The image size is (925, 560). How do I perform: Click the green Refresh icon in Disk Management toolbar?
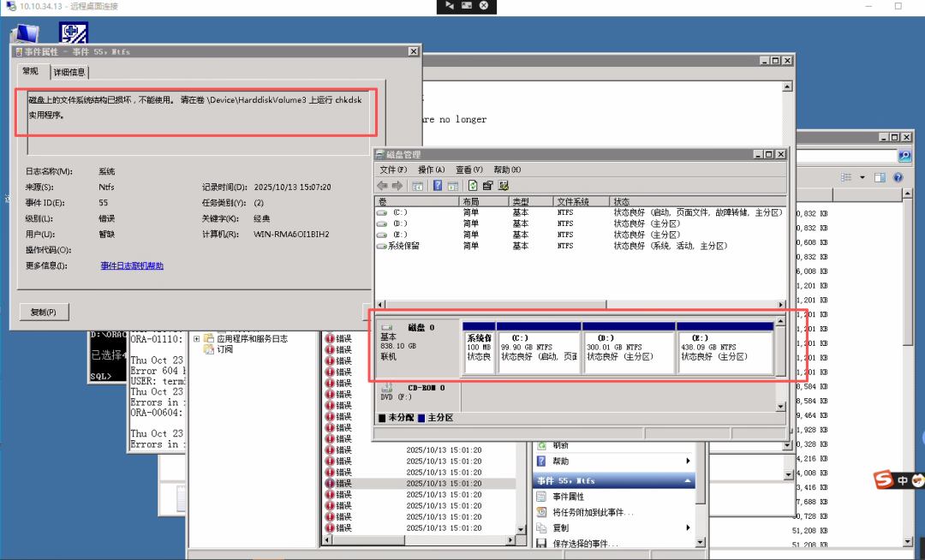(x=473, y=186)
